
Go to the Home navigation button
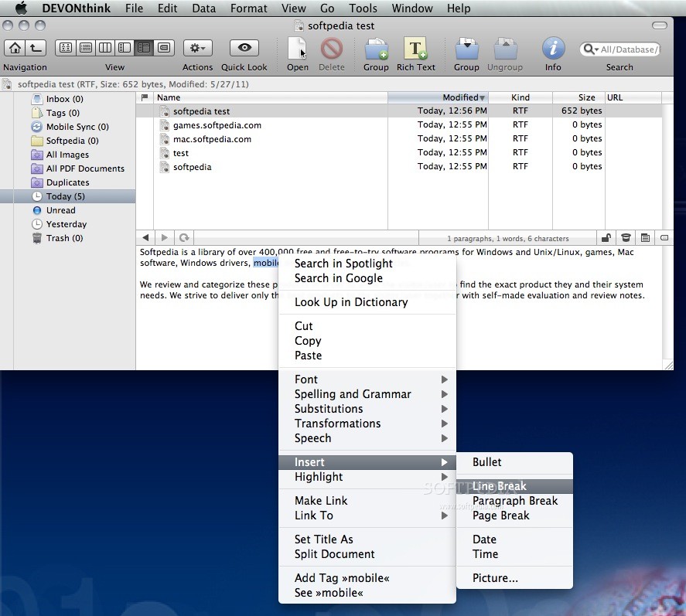pos(15,48)
